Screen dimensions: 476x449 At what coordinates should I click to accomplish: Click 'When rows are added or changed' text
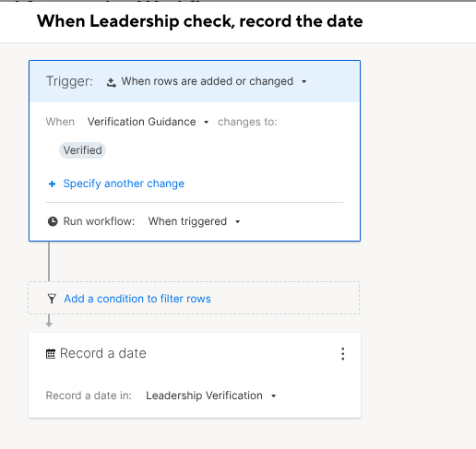pos(208,81)
